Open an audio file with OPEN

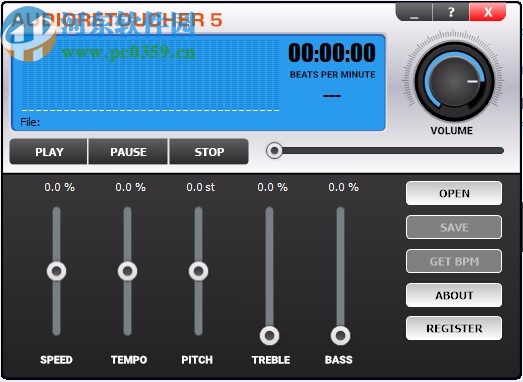pos(454,193)
